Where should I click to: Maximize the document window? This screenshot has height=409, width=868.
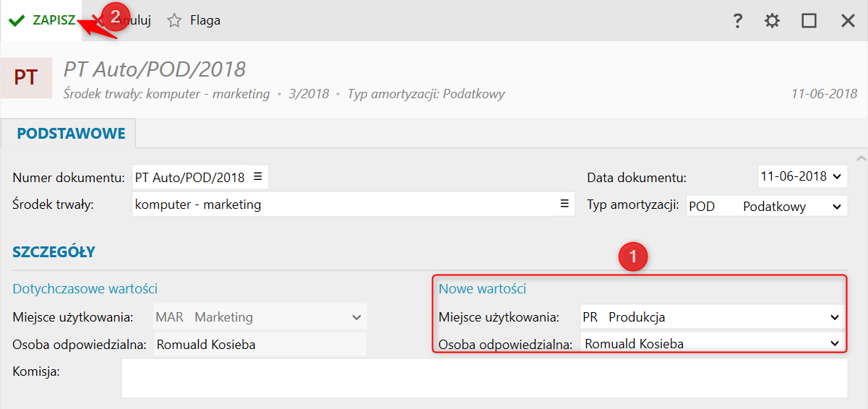coord(809,21)
